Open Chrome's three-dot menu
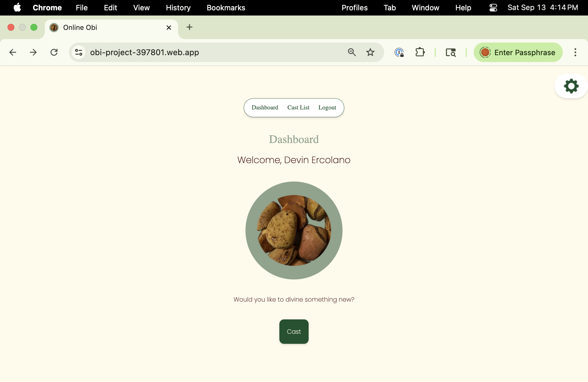 575,52
